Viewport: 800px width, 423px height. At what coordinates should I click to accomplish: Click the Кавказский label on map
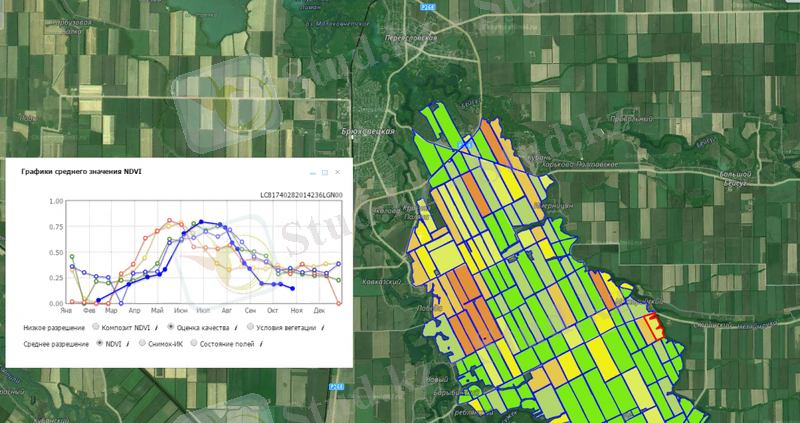382,281
